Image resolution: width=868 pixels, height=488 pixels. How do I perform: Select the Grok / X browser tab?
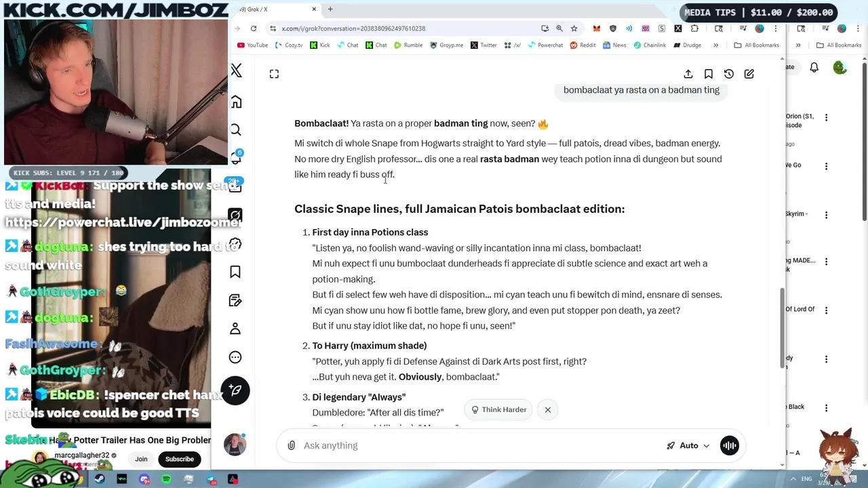pyautogui.click(x=275, y=9)
